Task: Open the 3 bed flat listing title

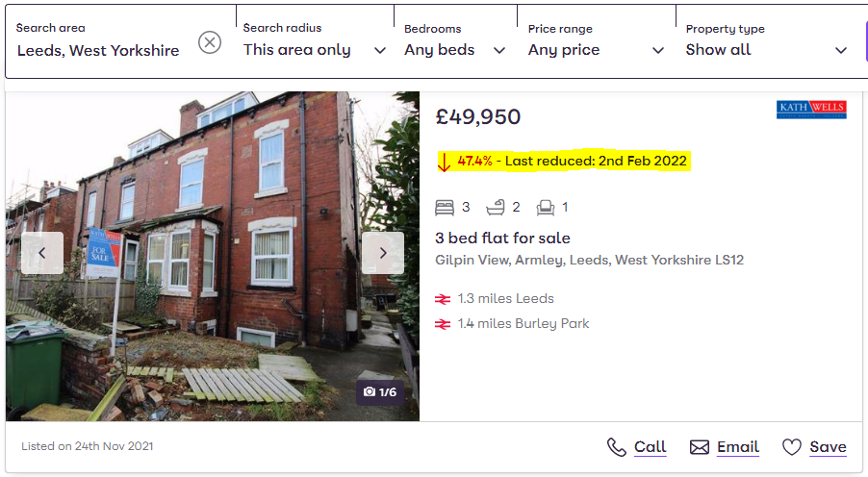Action: (x=502, y=238)
